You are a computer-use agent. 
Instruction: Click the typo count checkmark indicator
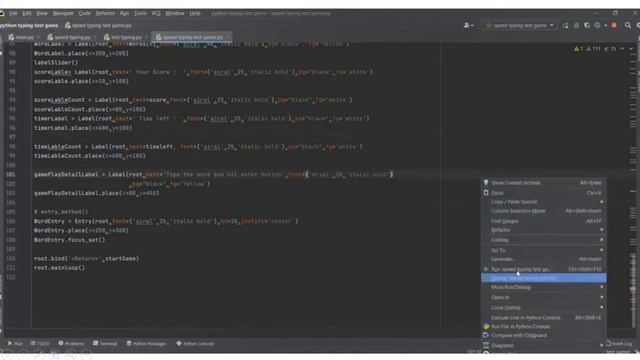pyautogui.click(x=610, y=49)
